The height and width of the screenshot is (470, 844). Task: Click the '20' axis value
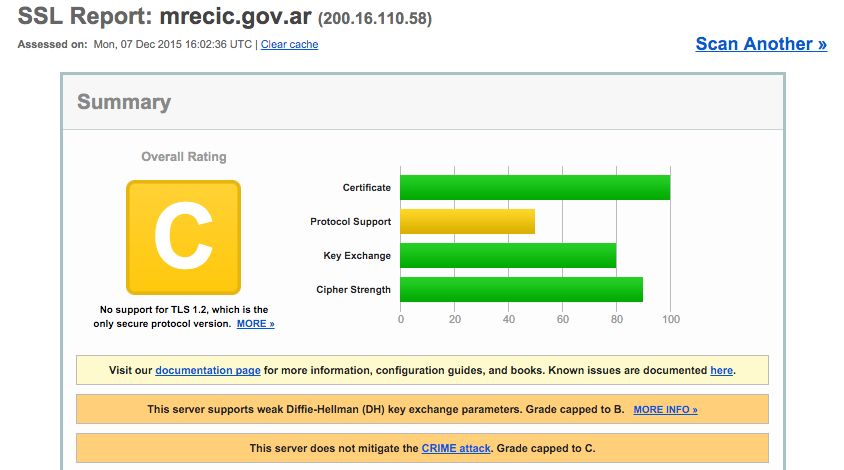(455, 319)
